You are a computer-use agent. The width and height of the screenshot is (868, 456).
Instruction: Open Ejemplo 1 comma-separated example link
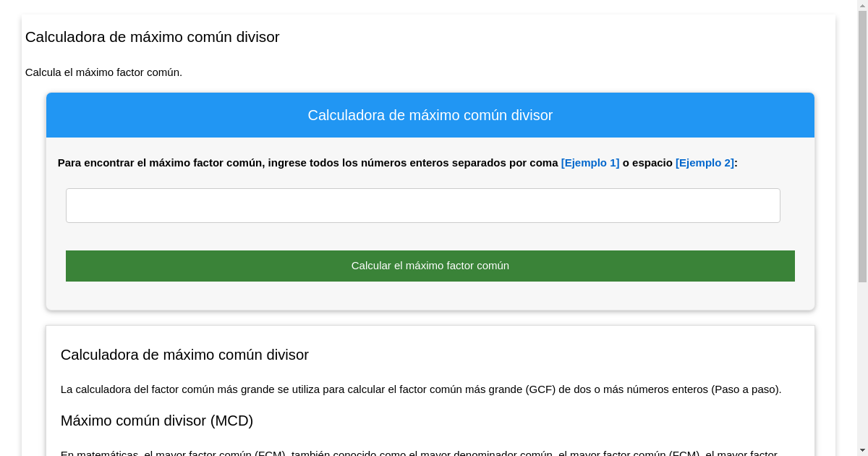click(x=590, y=163)
